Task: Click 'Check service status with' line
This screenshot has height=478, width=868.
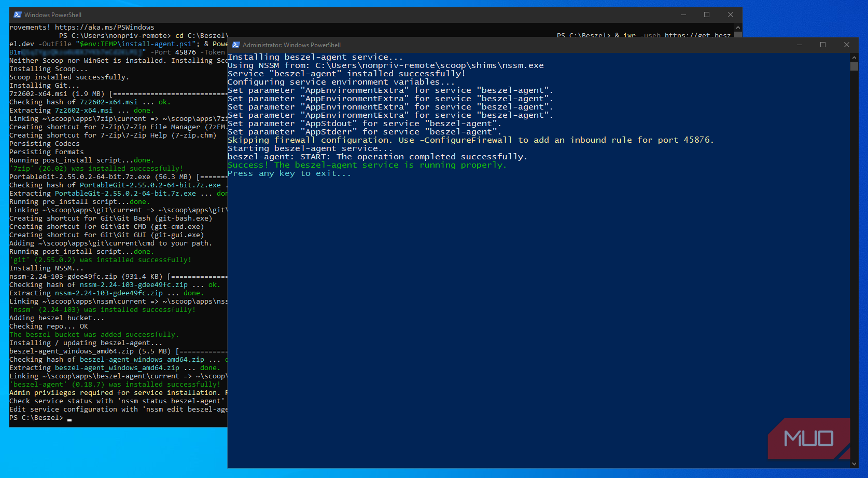Action: tap(118, 401)
